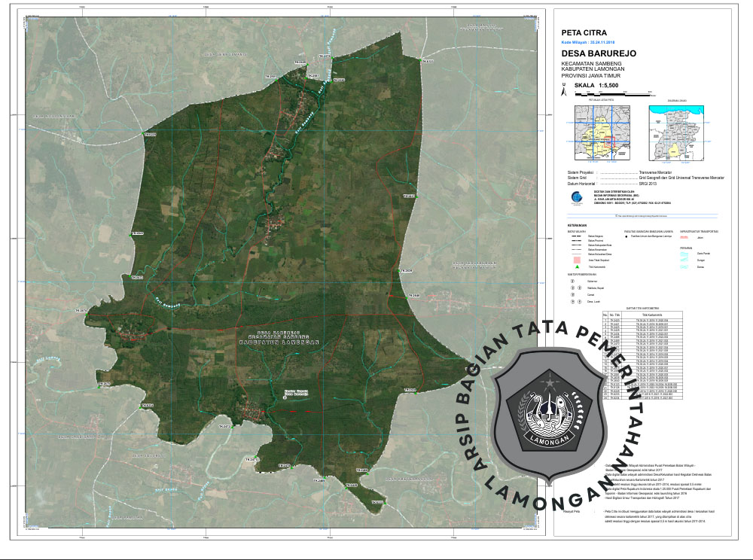Click the pink Area Tidak Sepakat swatch
The image size is (753, 560).
point(576,260)
